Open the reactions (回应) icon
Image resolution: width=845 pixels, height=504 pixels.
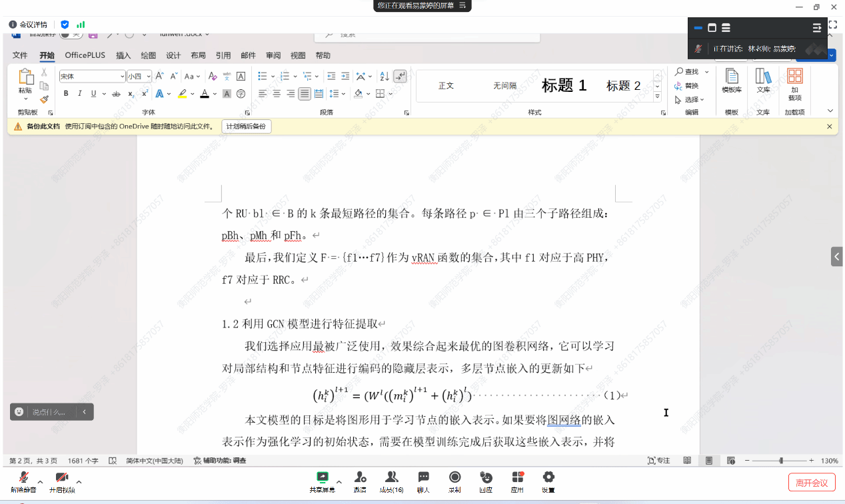click(486, 481)
